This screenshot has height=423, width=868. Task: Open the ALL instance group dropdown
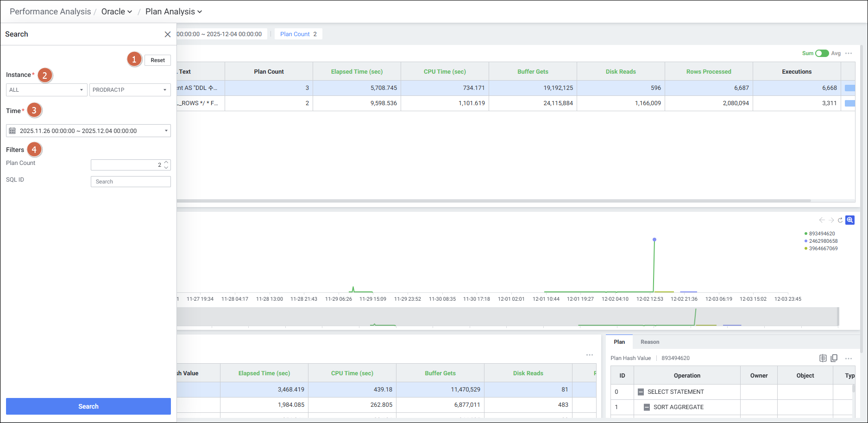46,90
